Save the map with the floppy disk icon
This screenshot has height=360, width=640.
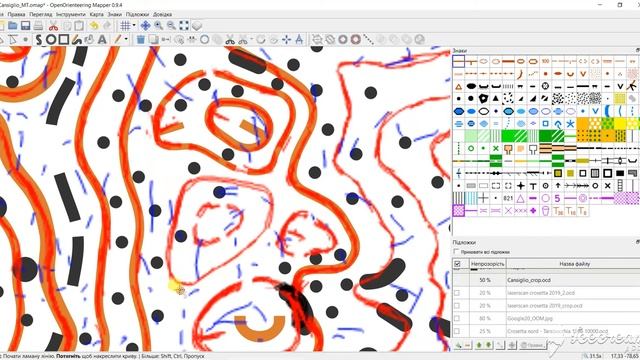[x=25, y=26]
